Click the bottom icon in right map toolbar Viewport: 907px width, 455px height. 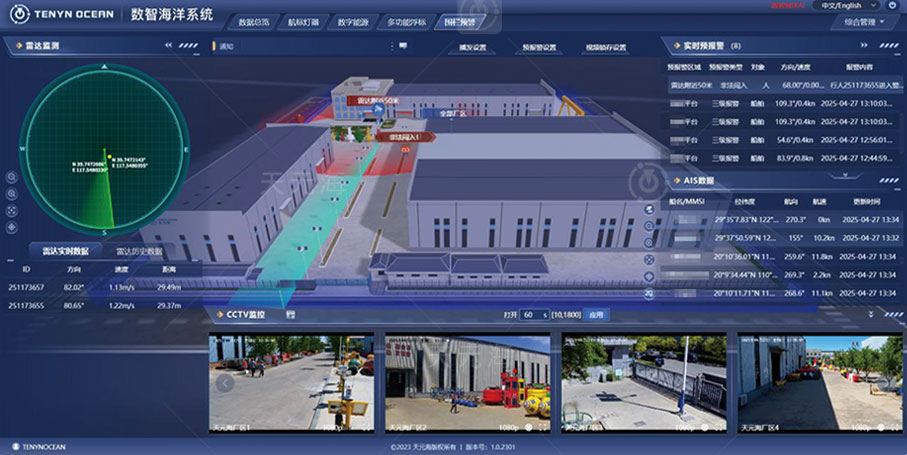coord(649,293)
